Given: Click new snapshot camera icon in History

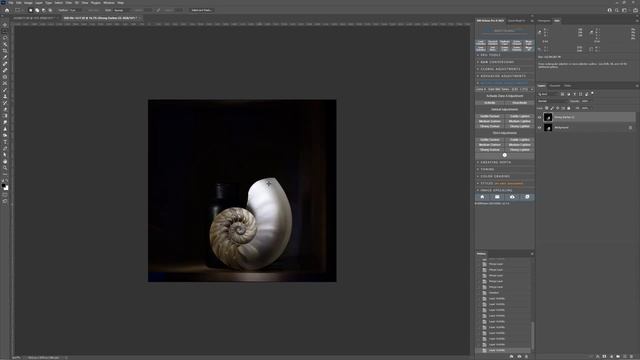Looking at the screenshot, I should point(519,356).
